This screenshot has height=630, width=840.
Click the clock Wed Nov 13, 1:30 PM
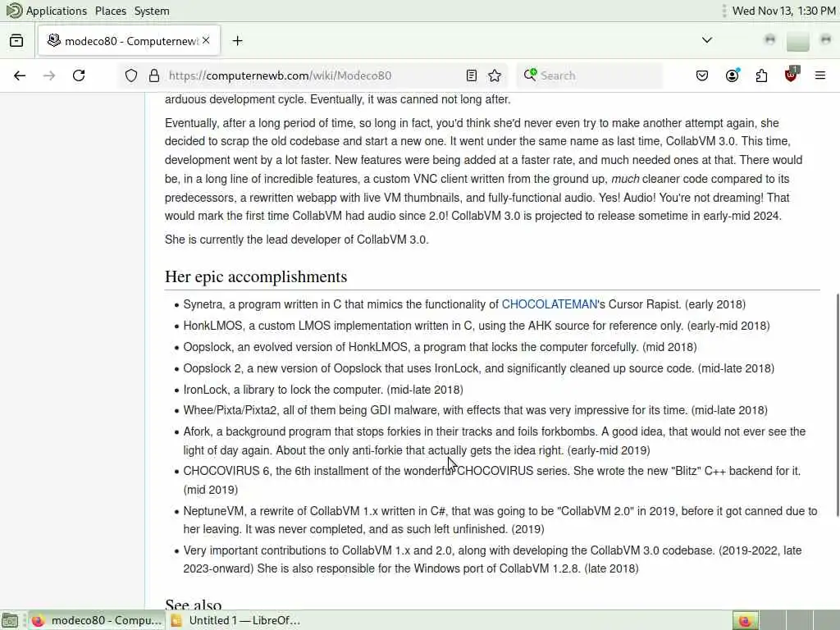point(783,11)
